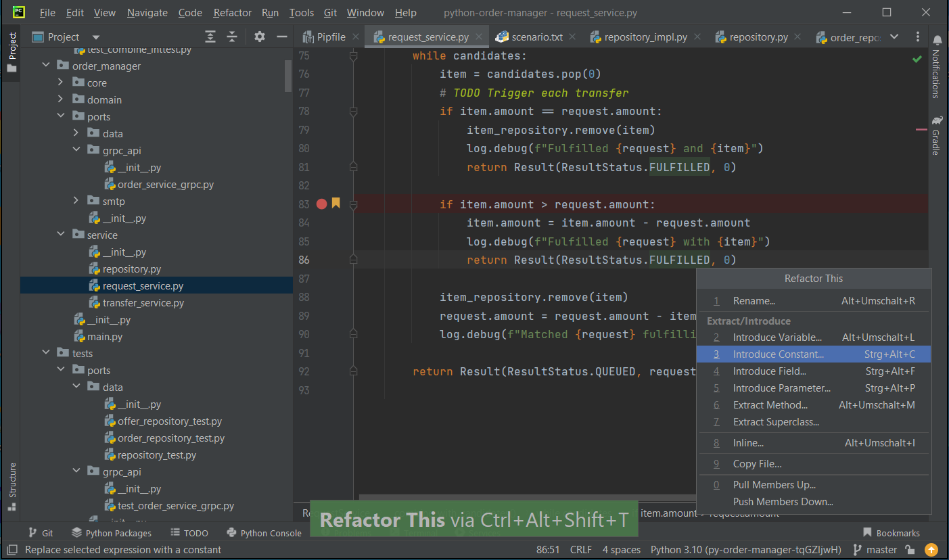Change line endings by clicking CRLF
Screen dimensions: 949x560
(x=580, y=549)
